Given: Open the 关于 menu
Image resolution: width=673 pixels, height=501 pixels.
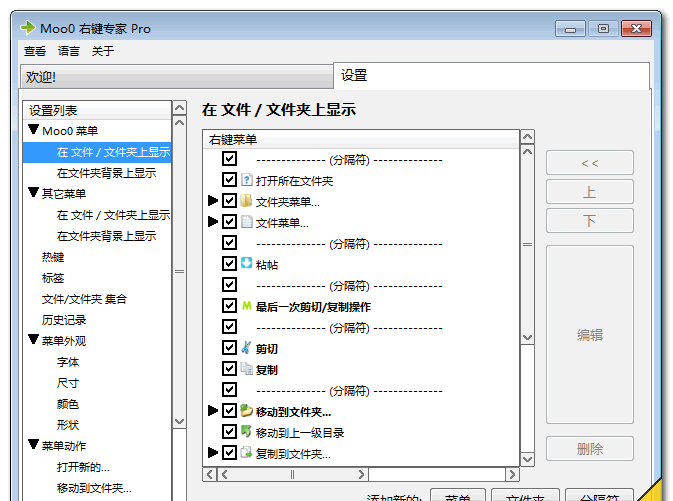Looking at the screenshot, I should [x=103, y=51].
